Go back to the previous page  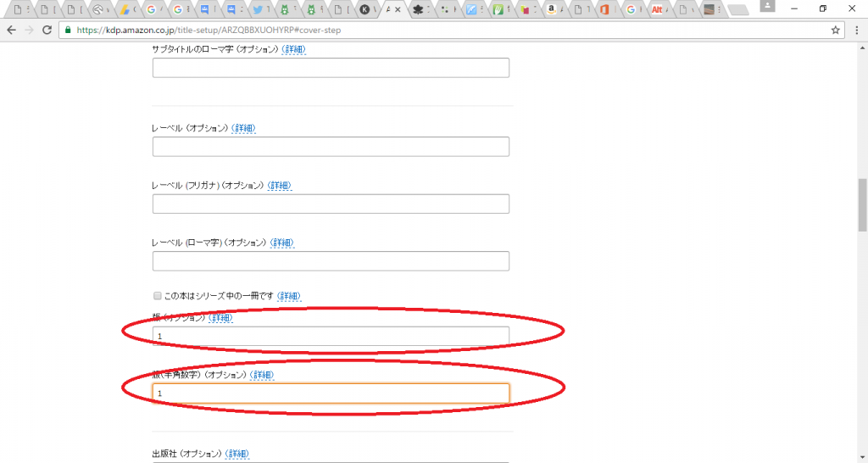(12, 31)
